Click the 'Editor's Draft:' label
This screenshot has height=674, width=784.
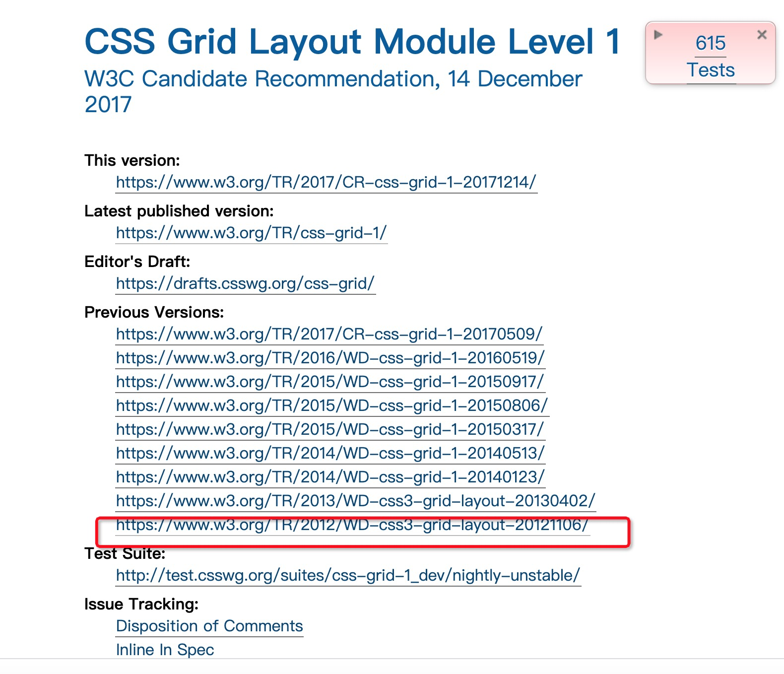click(137, 262)
